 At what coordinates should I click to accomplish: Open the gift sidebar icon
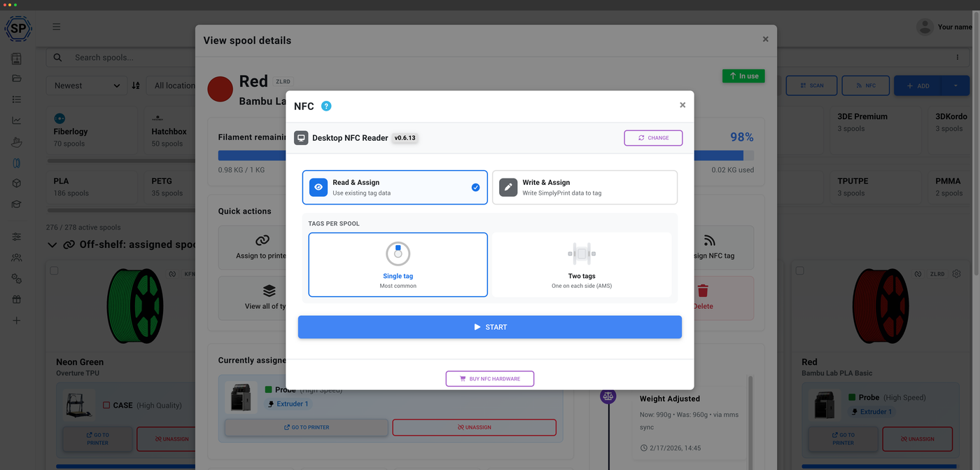(x=17, y=300)
